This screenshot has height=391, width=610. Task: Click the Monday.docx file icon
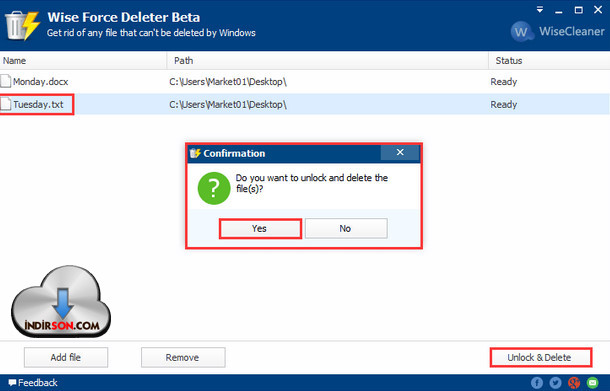tap(5, 81)
